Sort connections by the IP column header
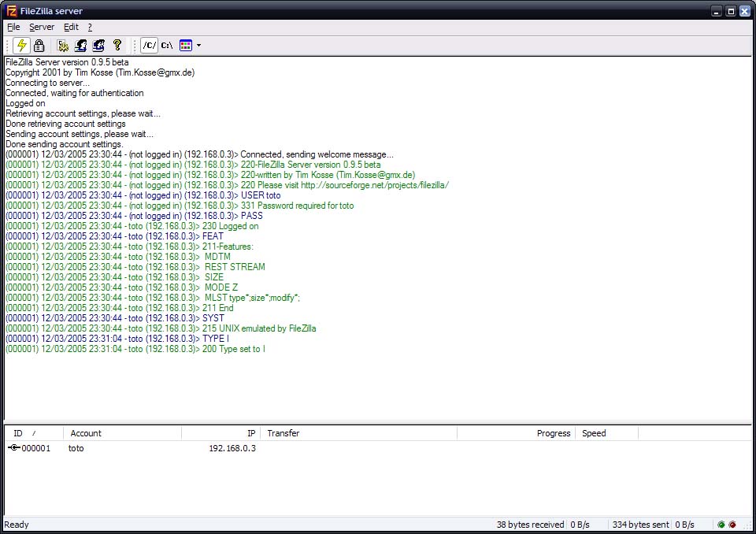This screenshot has height=534, width=756. pyautogui.click(x=220, y=433)
